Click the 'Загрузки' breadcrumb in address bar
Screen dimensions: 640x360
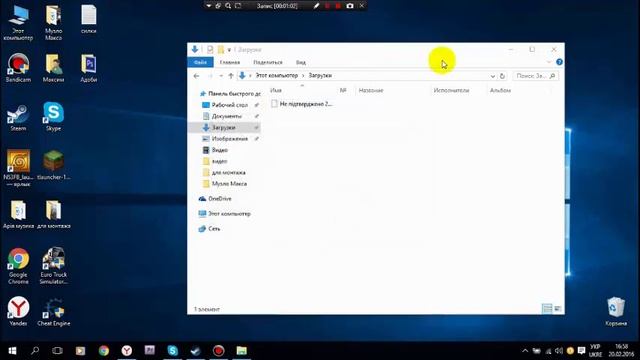(x=320, y=76)
